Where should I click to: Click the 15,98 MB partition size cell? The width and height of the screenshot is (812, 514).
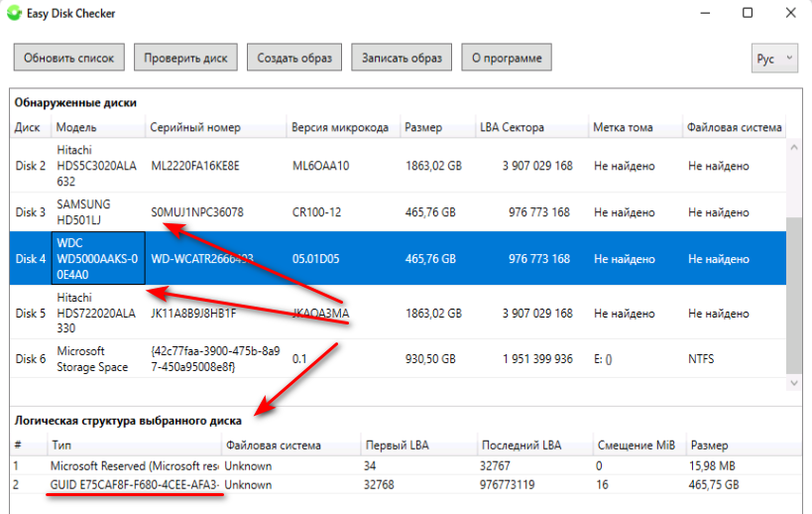point(712,465)
